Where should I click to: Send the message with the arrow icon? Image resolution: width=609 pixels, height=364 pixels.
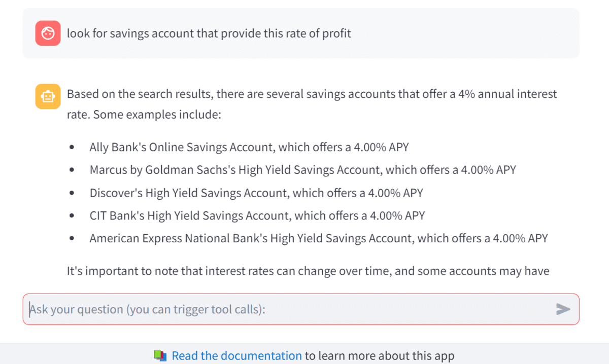coord(563,309)
